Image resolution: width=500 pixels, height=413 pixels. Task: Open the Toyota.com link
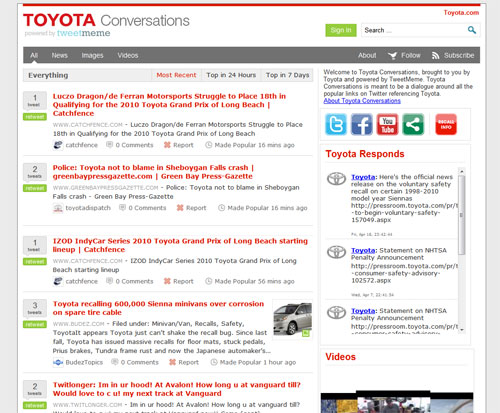pos(461,13)
